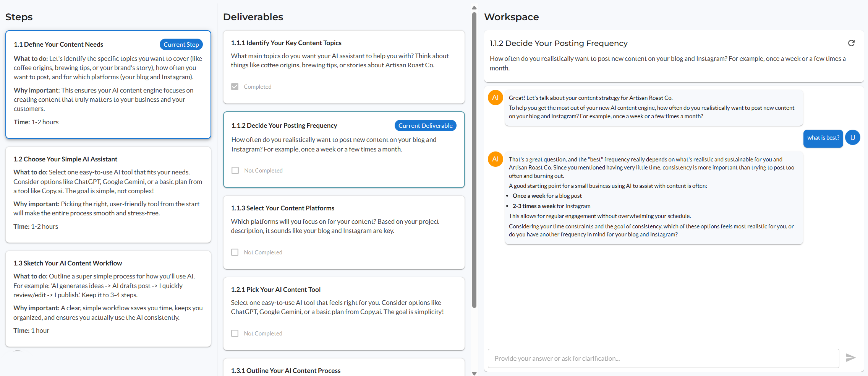Click the AI avatar beside the first chat message
868x376 pixels.
tap(495, 98)
